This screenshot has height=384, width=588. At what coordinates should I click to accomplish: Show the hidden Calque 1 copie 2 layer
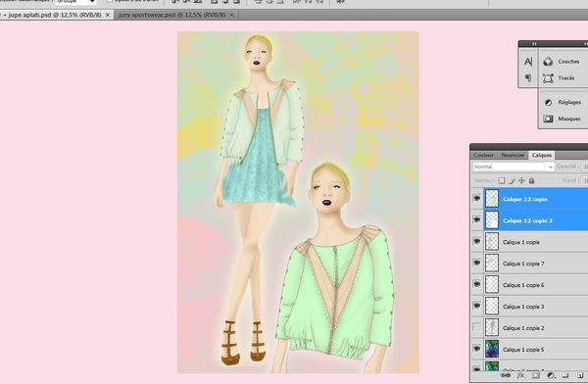pyautogui.click(x=476, y=327)
